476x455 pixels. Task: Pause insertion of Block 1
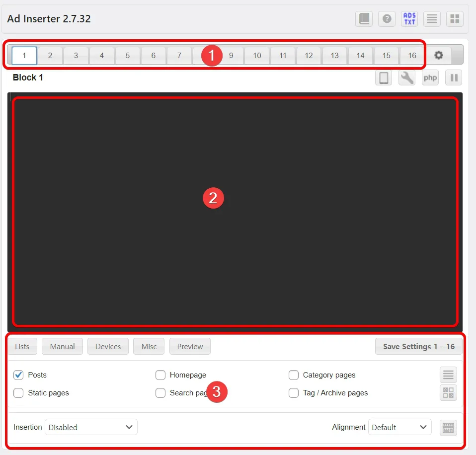click(454, 77)
